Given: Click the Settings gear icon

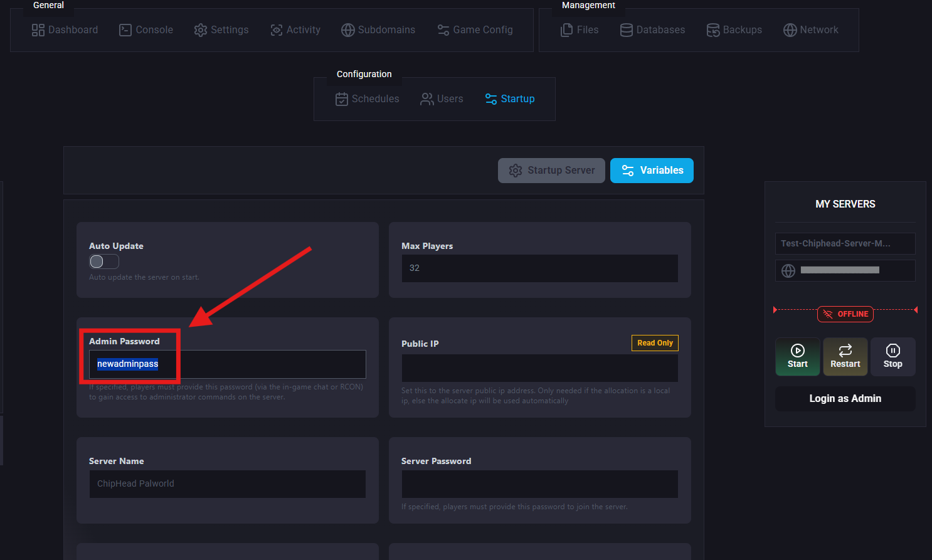Looking at the screenshot, I should pyautogui.click(x=201, y=30).
